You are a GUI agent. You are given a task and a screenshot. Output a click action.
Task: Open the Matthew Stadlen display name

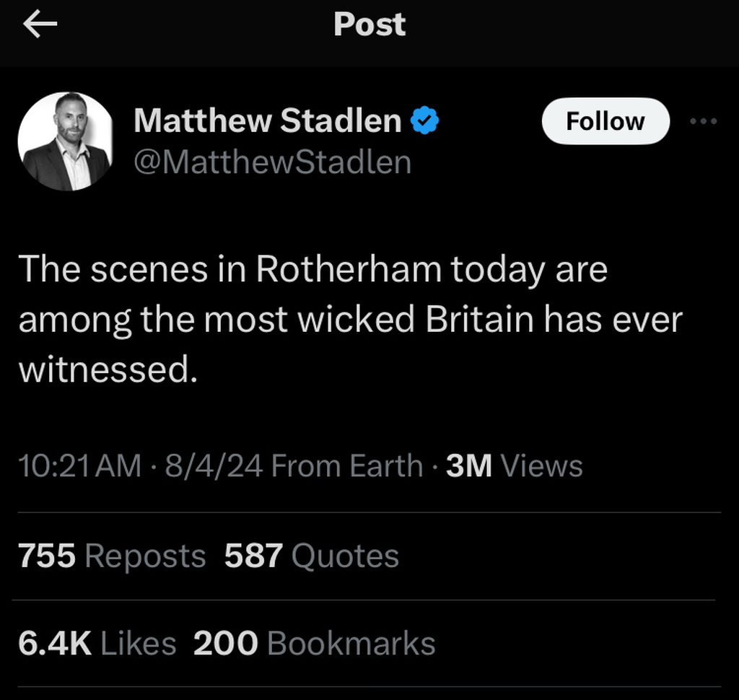point(268,121)
